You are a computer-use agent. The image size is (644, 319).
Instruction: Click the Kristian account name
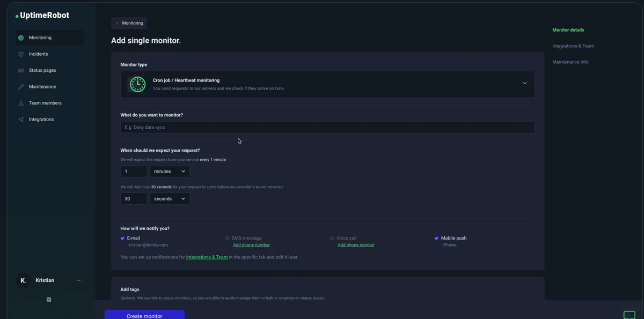[x=45, y=280]
